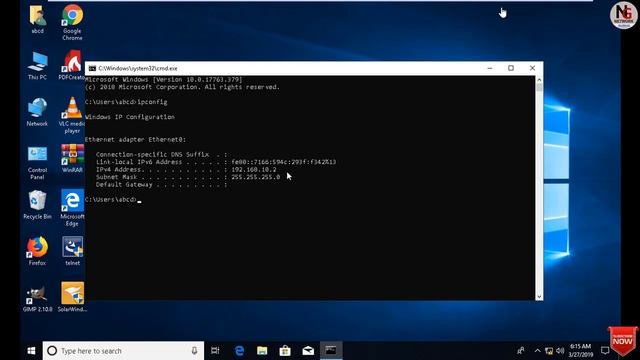The height and width of the screenshot is (360, 640).
Task: Click the Windows IP Configuration text
Action: pyautogui.click(x=130, y=117)
